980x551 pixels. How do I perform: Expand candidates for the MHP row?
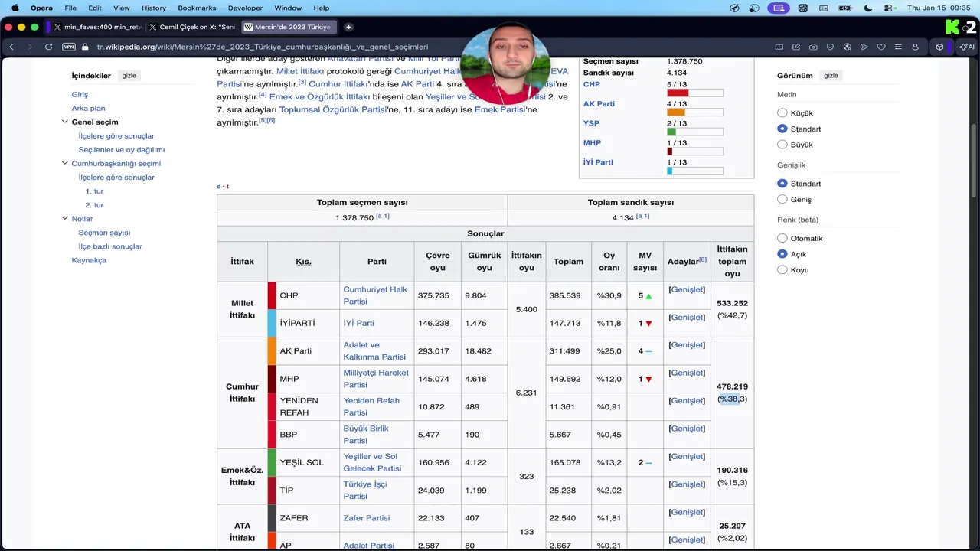[x=687, y=373]
